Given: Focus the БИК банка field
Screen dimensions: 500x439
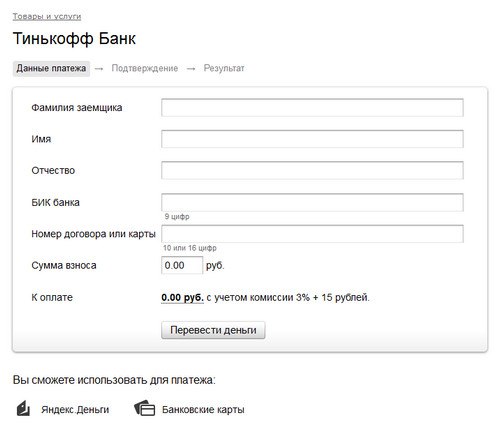Looking at the screenshot, I should coord(312,202).
